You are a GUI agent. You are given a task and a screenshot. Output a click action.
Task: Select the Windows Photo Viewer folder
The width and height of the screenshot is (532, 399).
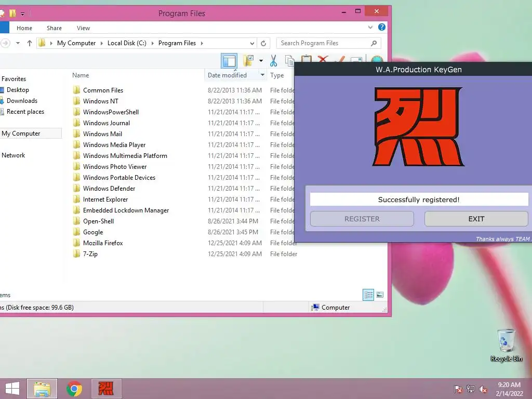click(x=115, y=167)
